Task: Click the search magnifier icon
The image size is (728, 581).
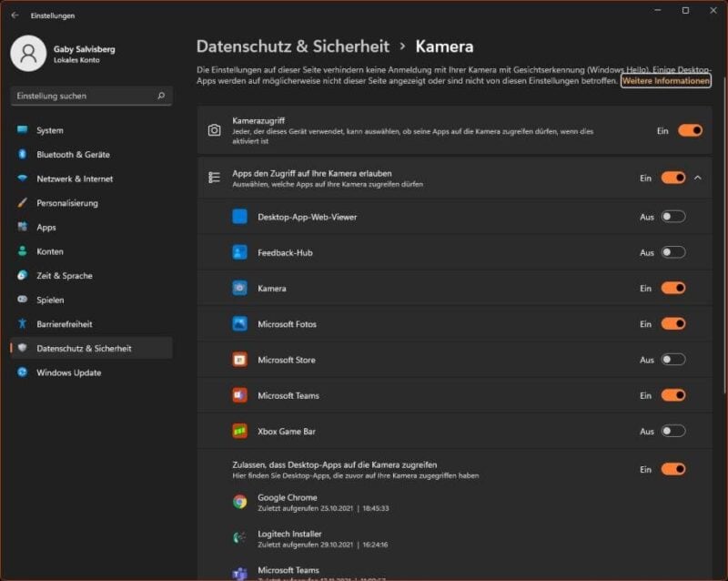Action: 161,96
